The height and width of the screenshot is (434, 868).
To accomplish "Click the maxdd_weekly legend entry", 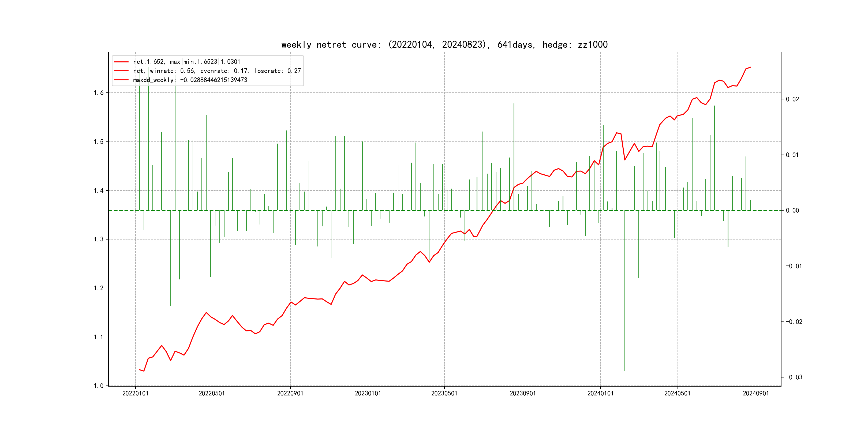I will (x=190, y=80).
